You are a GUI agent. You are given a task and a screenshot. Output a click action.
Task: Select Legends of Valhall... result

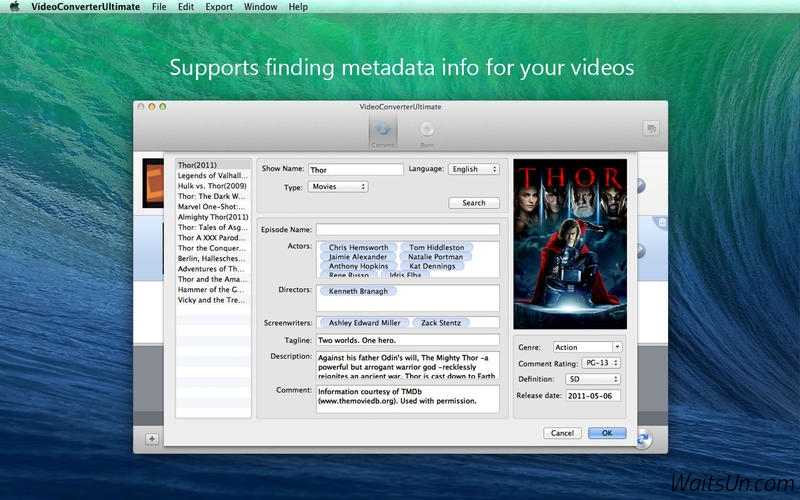pos(213,175)
